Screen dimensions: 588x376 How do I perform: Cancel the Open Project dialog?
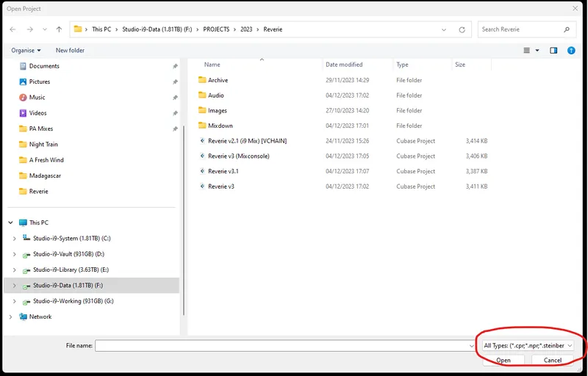click(x=553, y=360)
